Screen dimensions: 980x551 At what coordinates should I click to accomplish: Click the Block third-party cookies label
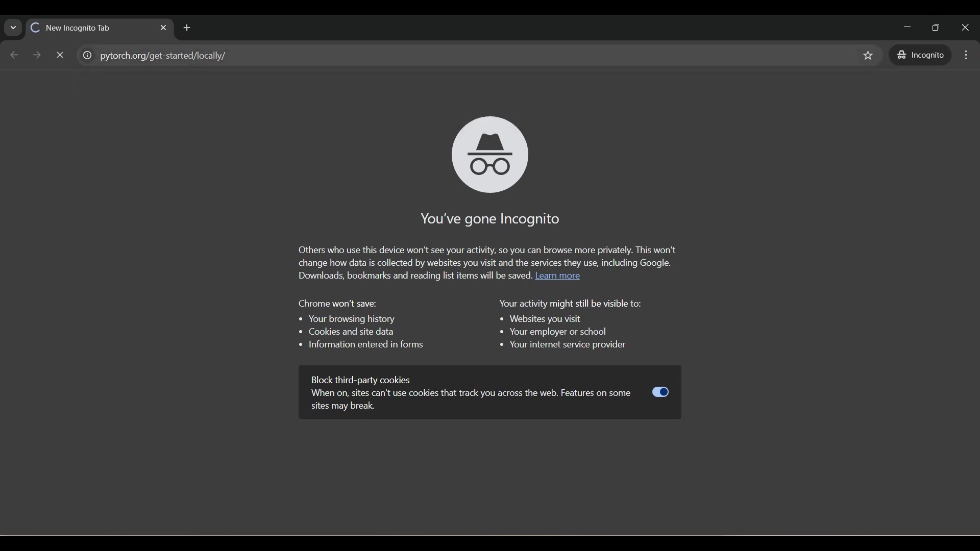[x=360, y=380]
